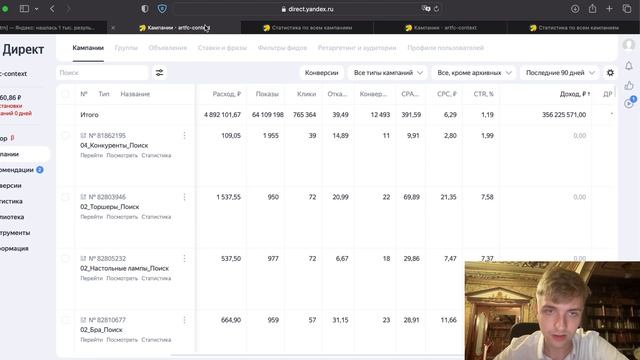640x360 pixels.
Task: Open three-dot menu for 02_Бра_Поиск
Action: pyautogui.click(x=184, y=320)
